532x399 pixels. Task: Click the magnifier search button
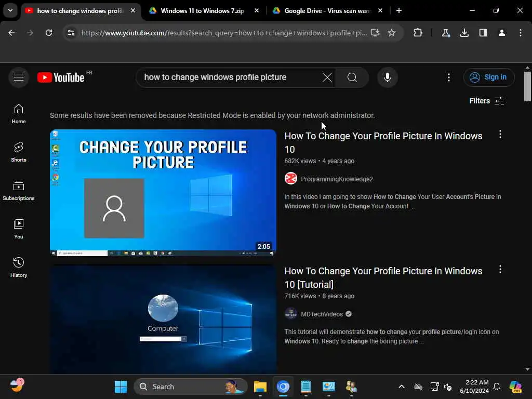pos(352,77)
